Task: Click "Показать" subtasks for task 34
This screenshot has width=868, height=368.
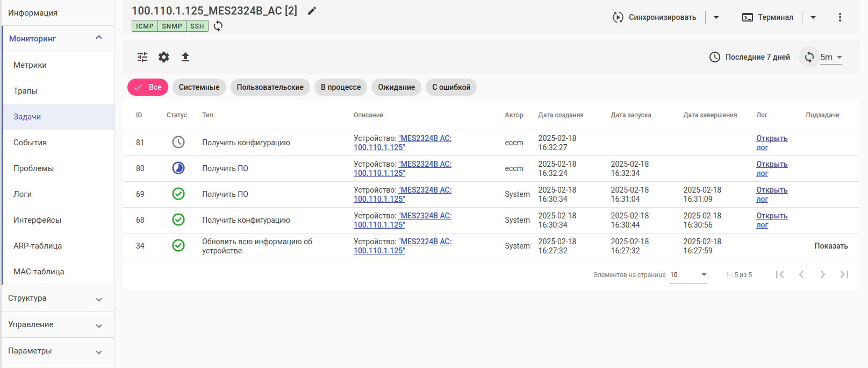Action: 831,246
